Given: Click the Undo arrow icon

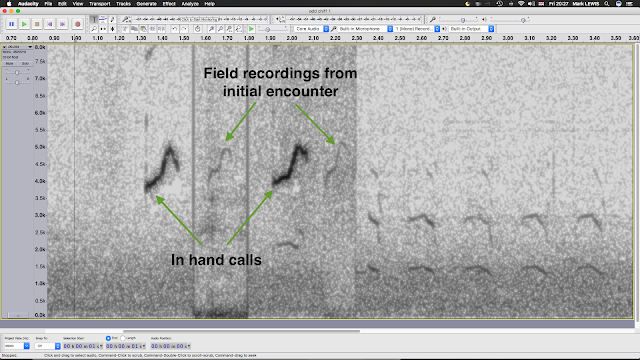Looking at the screenshot, I should (x=175, y=29).
